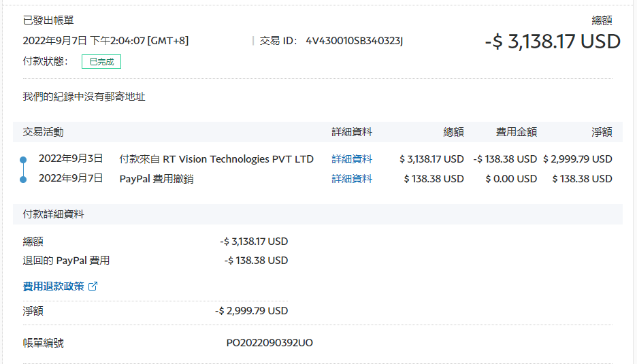Click the timeline dot next to PayPal 費用撤銷 row
This screenshot has width=637, height=364.
[x=23, y=179]
